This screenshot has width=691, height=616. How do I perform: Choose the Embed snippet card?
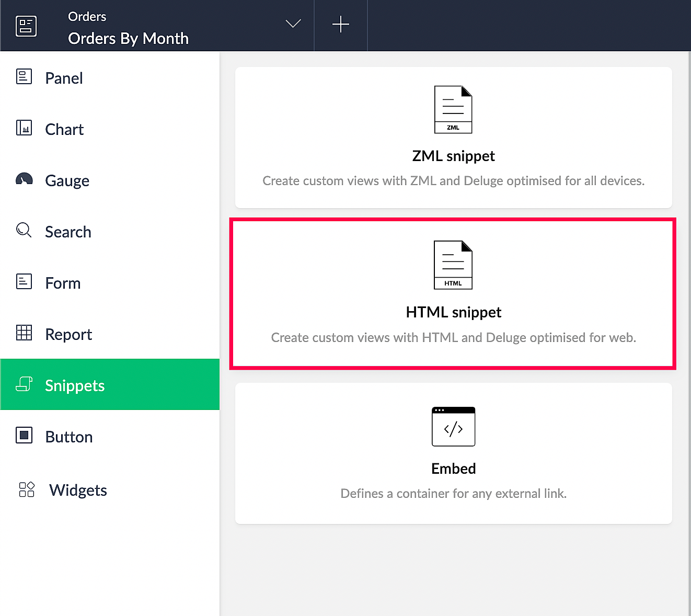pos(453,469)
